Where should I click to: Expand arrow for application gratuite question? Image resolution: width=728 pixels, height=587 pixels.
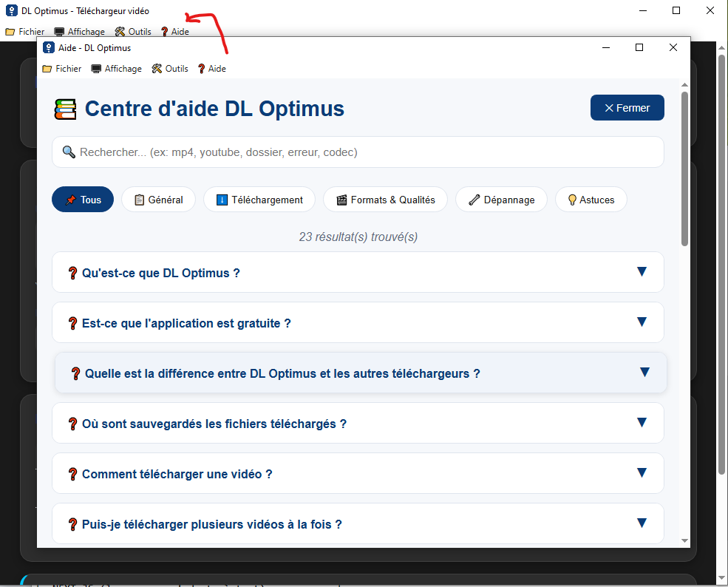pos(642,322)
